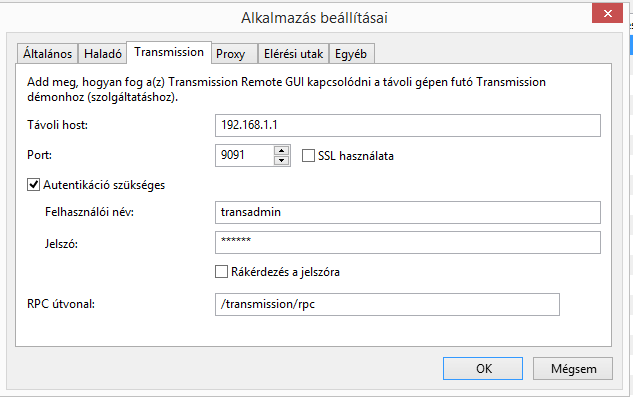Cancel with the Mégsem button
The width and height of the screenshot is (633, 397).
point(573,368)
